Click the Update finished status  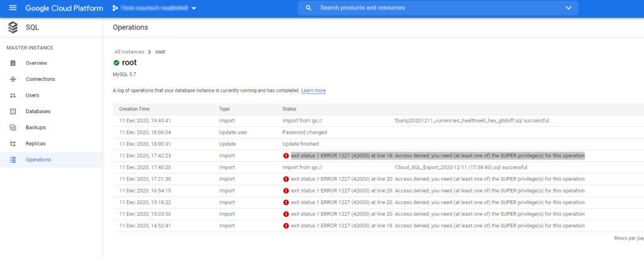click(x=301, y=144)
